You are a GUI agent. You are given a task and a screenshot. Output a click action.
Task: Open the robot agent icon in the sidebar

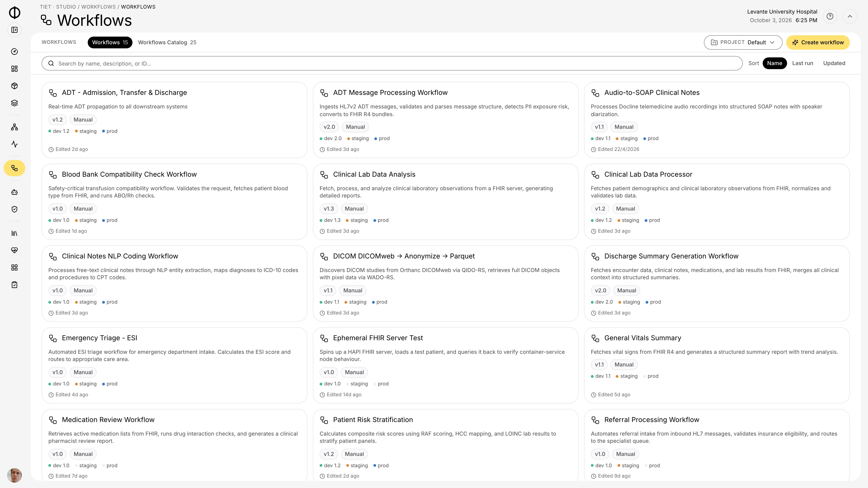point(14,192)
